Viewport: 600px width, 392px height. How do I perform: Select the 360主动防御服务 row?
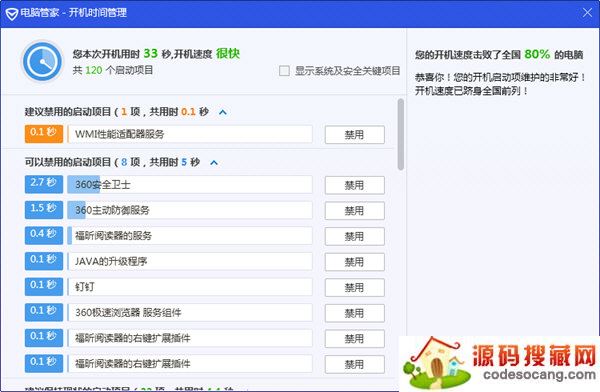point(190,210)
